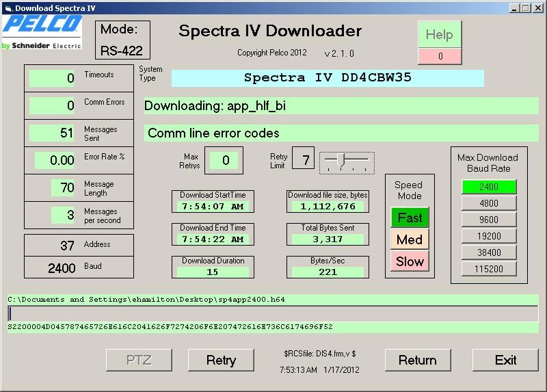
Task: Click the pink 0 counter under Help
Action: pos(440,56)
